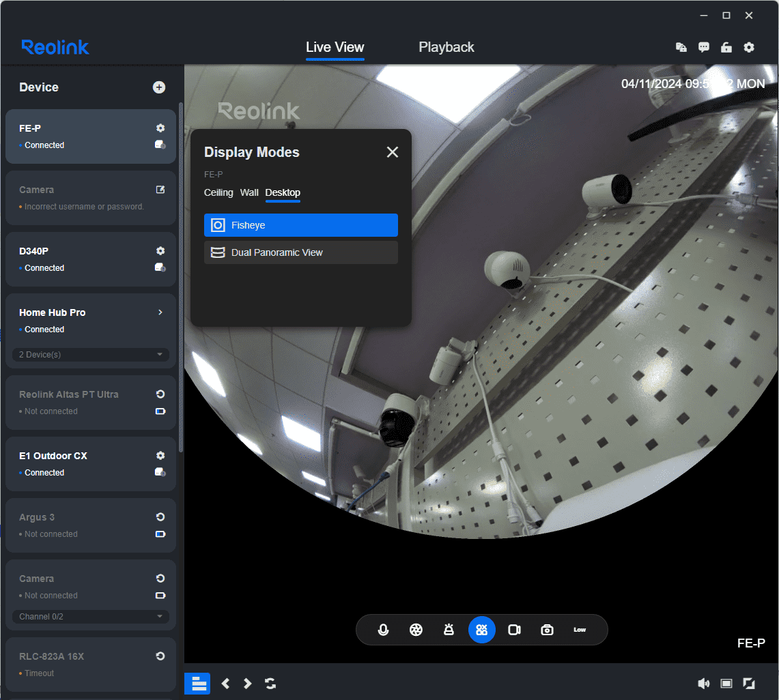This screenshot has width=779, height=700.
Task: Open the D340P device settings gear
Action: 160,250
